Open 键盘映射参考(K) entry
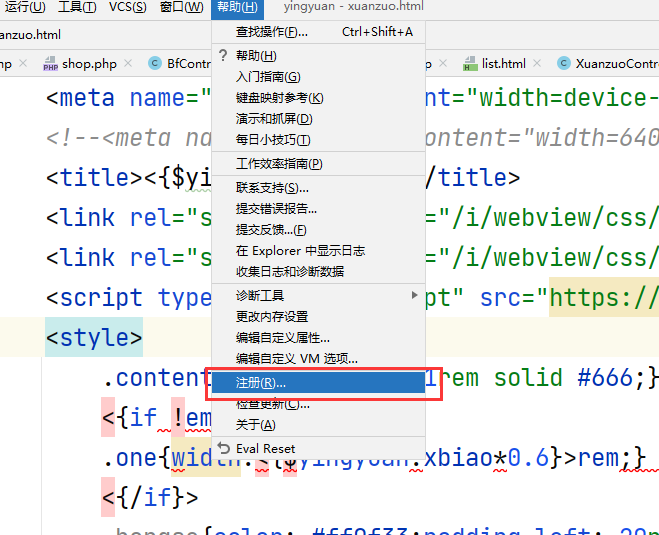Image resolution: width=659 pixels, height=535 pixels. click(319, 98)
